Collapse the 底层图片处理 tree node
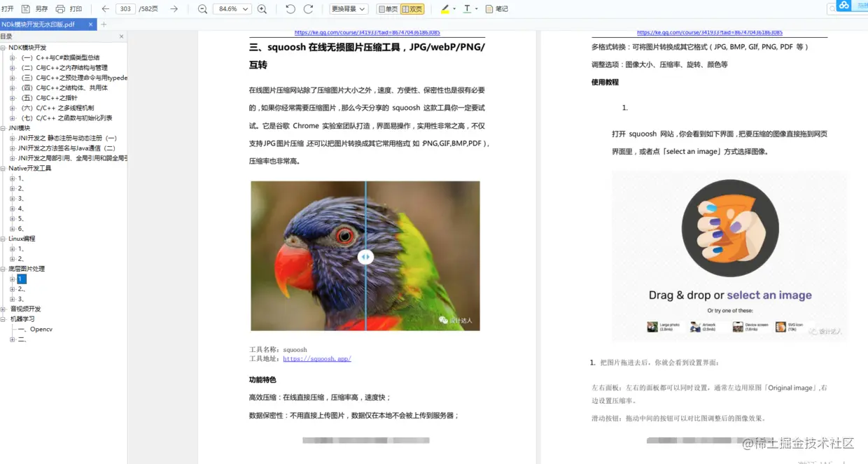The width and height of the screenshot is (868, 464). click(x=3, y=269)
